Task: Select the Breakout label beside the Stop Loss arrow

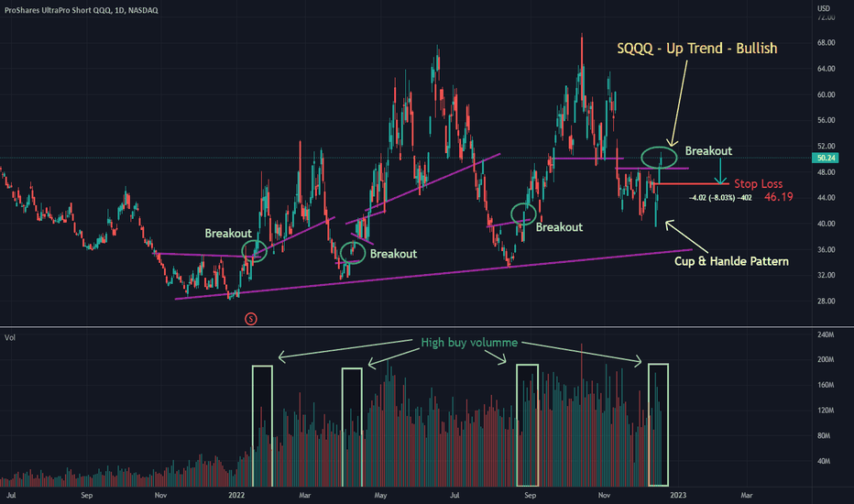Action: point(708,151)
